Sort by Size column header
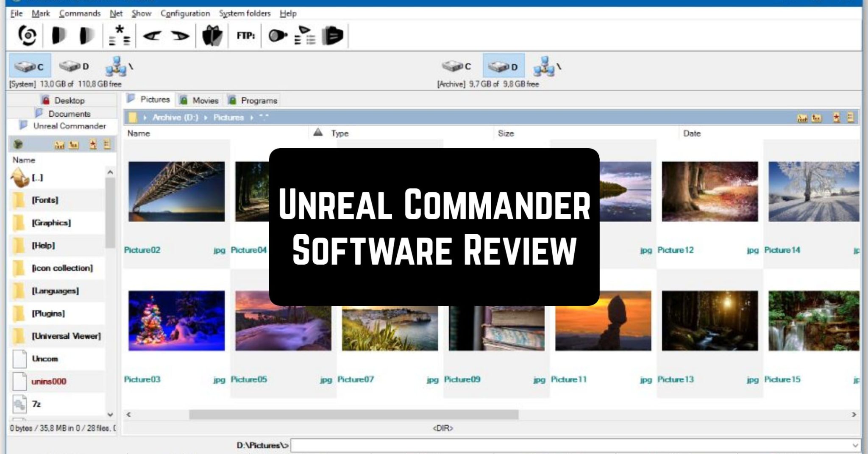Screen dimensions: 868x454 pyautogui.click(x=587, y=133)
